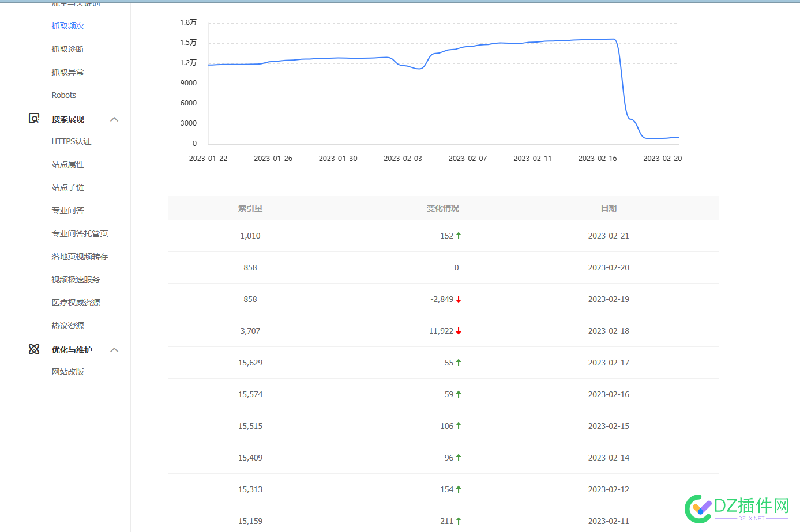The image size is (800, 532).
Task: Click the 搜索展现 section magnifier icon
Action: pyautogui.click(x=34, y=119)
